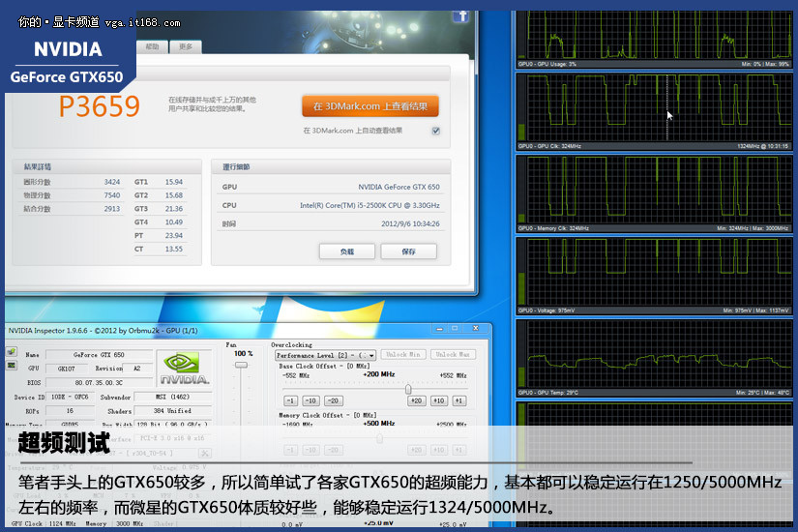Screen dimensions: 798x532
Task: Click the +20 Base Clock Offset button
Action: click(416, 400)
